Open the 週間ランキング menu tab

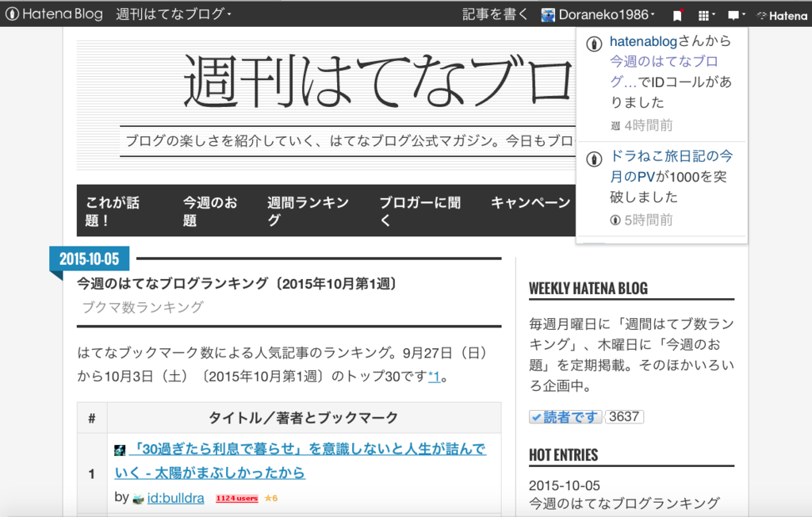click(x=308, y=211)
